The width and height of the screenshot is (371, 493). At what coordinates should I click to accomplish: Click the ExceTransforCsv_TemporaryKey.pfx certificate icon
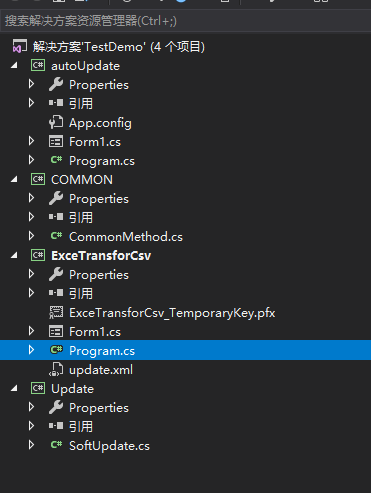point(56,312)
